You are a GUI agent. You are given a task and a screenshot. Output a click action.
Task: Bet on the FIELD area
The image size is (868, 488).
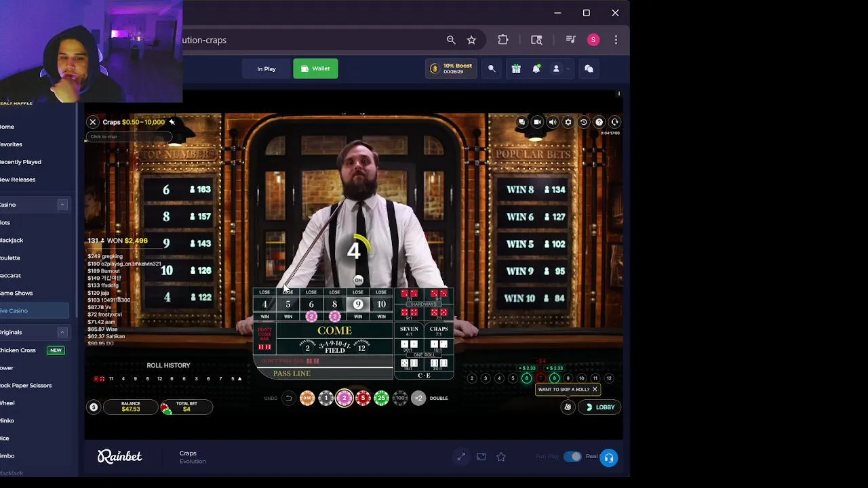(334, 347)
